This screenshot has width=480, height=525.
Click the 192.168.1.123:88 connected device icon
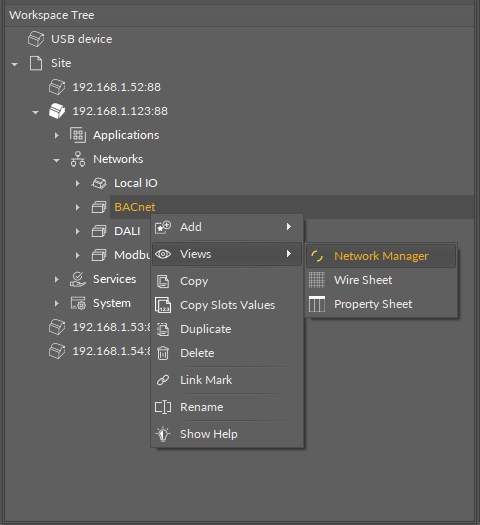(x=57, y=111)
